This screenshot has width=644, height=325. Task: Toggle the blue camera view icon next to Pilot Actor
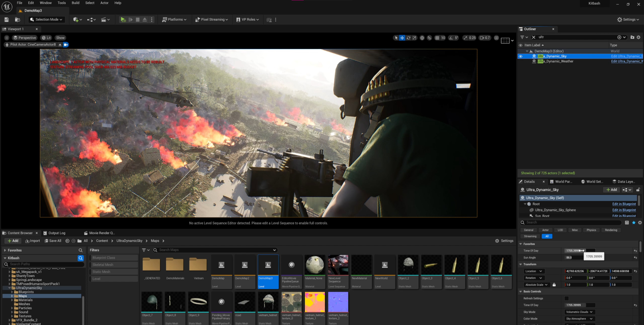(66, 44)
